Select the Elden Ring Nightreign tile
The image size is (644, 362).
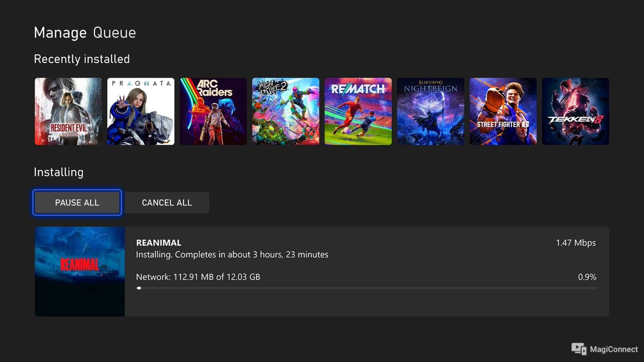[430, 112]
